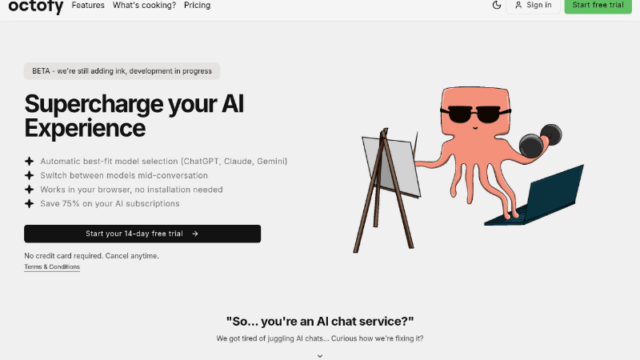Click Works in your browser text

click(x=131, y=189)
